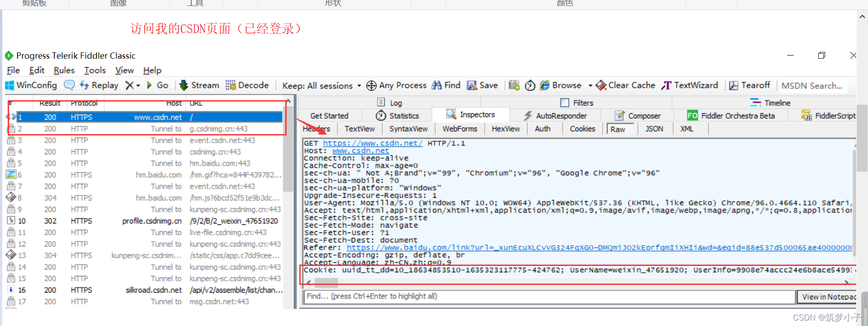
Task: Replay the selected session
Action: pos(99,85)
